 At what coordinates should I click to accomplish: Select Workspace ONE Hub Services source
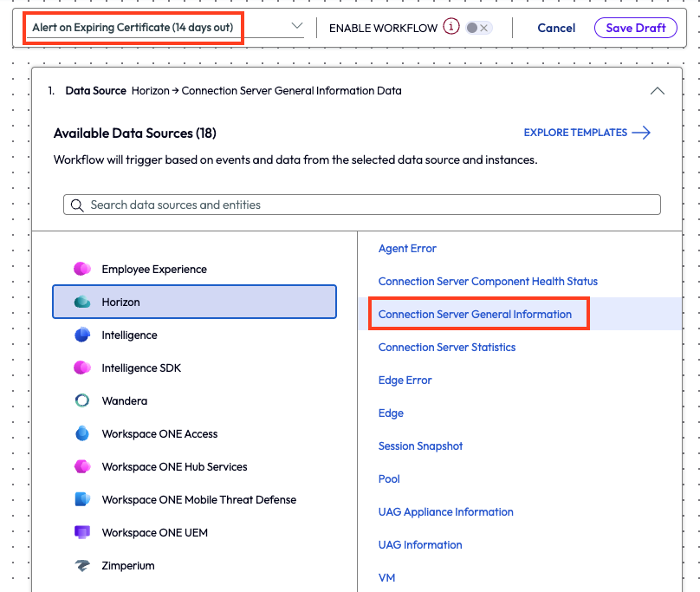tap(174, 466)
